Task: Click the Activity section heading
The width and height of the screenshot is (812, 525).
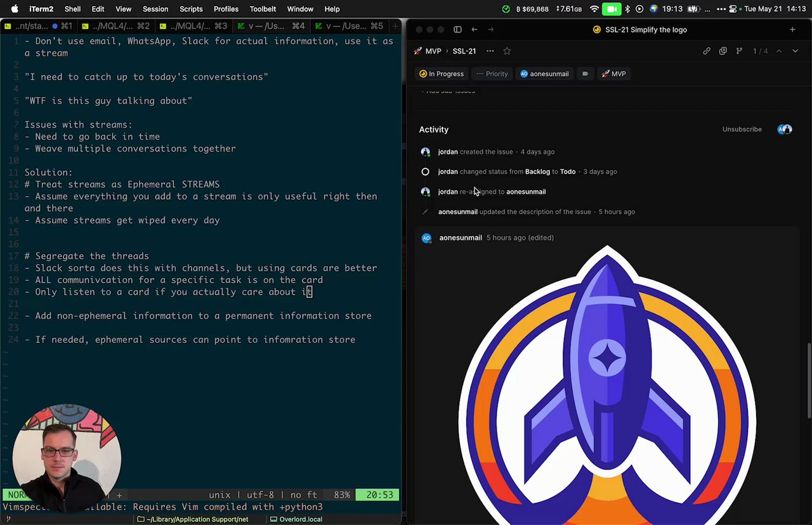Action: (434, 130)
